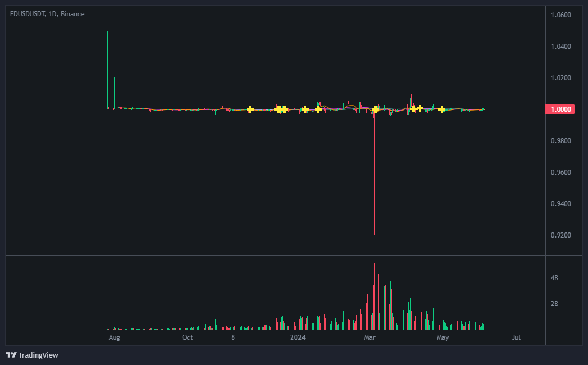Open the 1D timeframe label
This screenshot has height=365, width=588.
click(x=52, y=14)
